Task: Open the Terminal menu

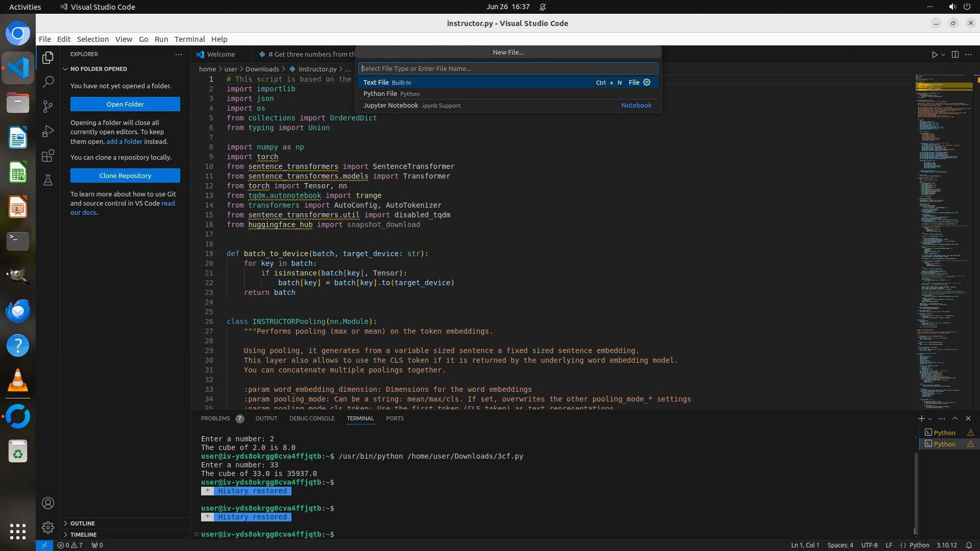Action: click(x=189, y=39)
